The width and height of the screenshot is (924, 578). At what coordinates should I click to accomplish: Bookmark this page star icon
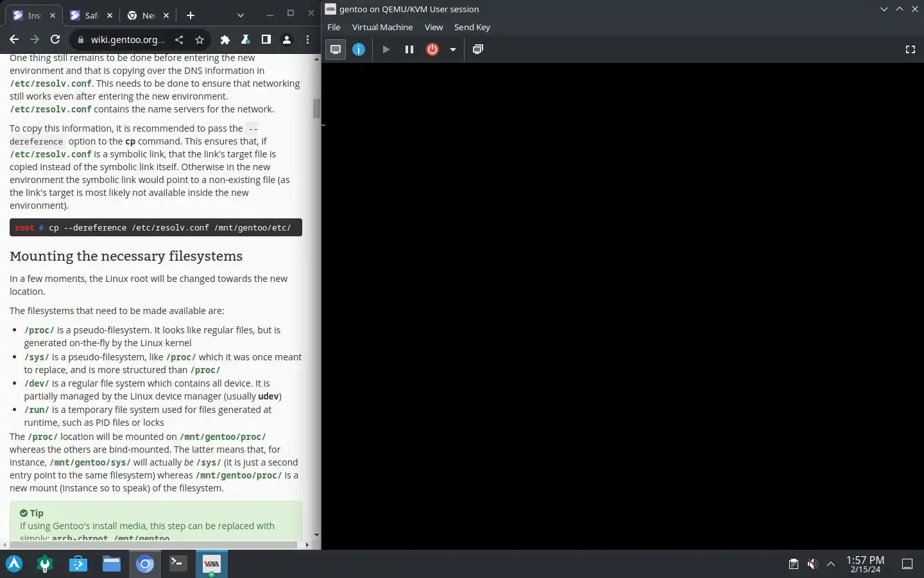[200, 40]
